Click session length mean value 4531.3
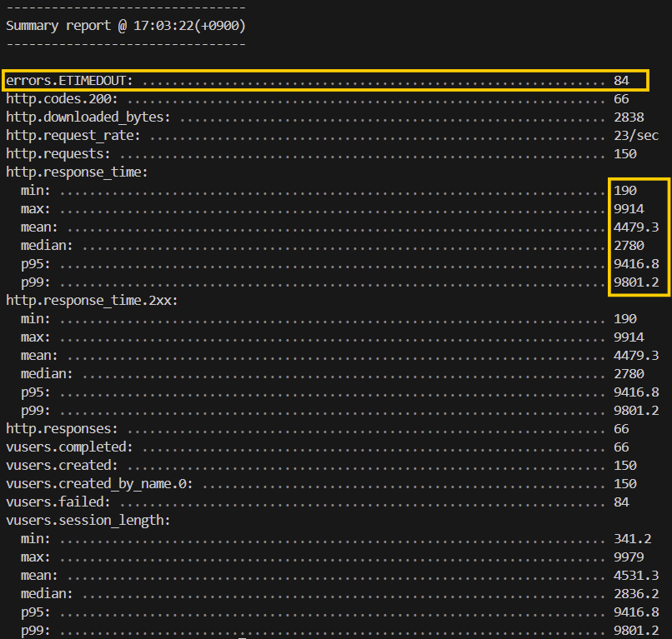The width and height of the screenshot is (672, 639). point(636,576)
